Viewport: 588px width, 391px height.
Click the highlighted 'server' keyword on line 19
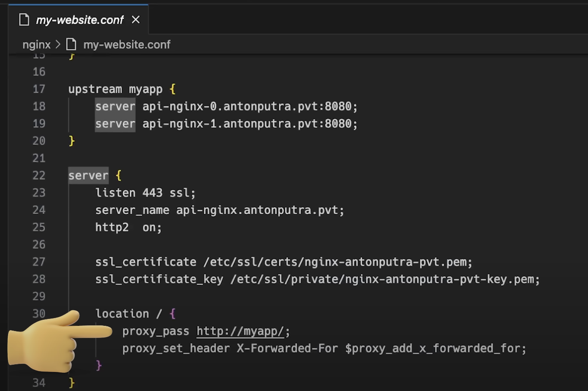[x=115, y=124]
